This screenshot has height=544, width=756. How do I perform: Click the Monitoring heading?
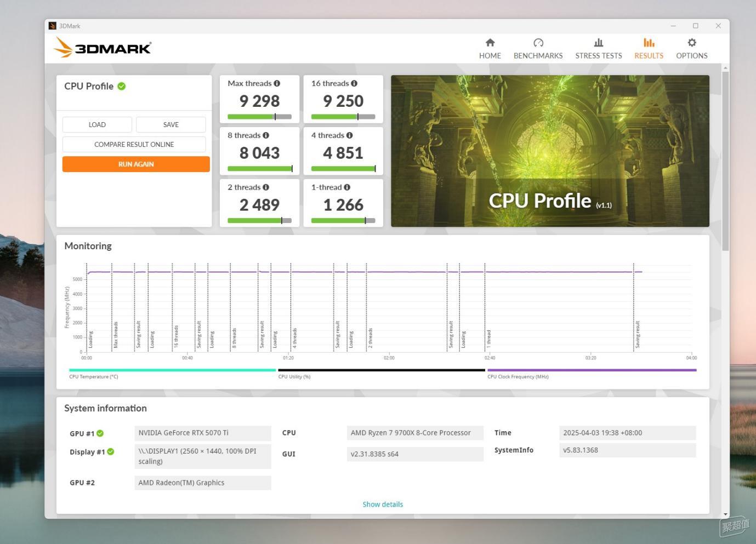click(x=88, y=246)
